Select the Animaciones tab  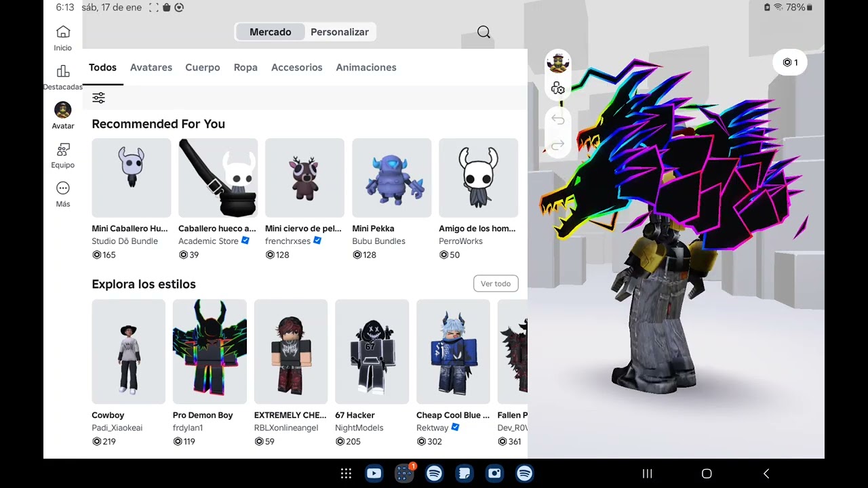tap(366, 67)
